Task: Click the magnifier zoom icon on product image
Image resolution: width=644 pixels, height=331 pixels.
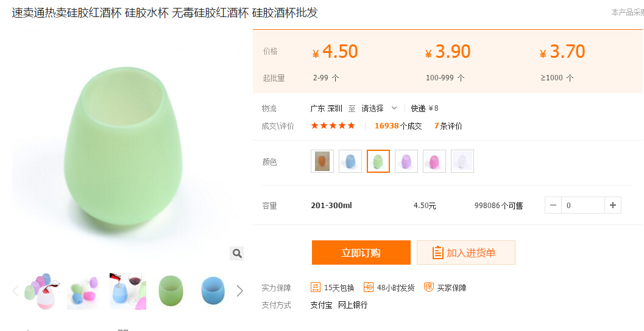Action: [237, 253]
